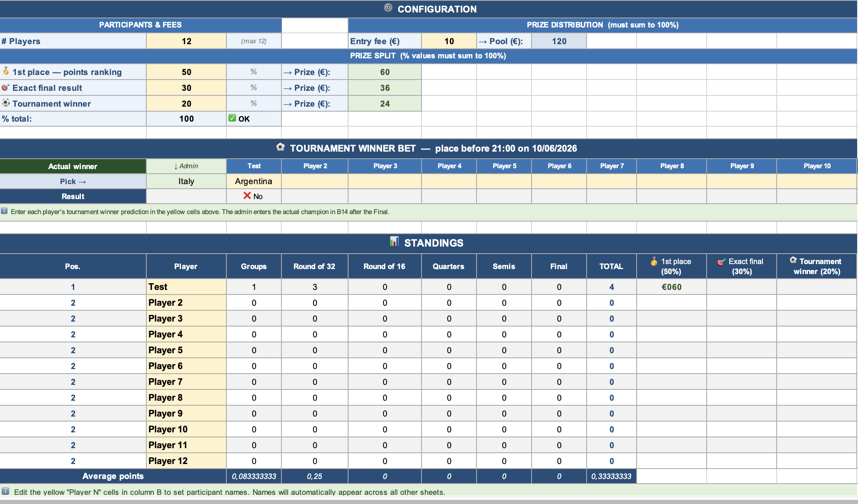Viewport: 858px width, 504px height.
Task: Click the green checkmark OK icon
Action: [x=232, y=118]
